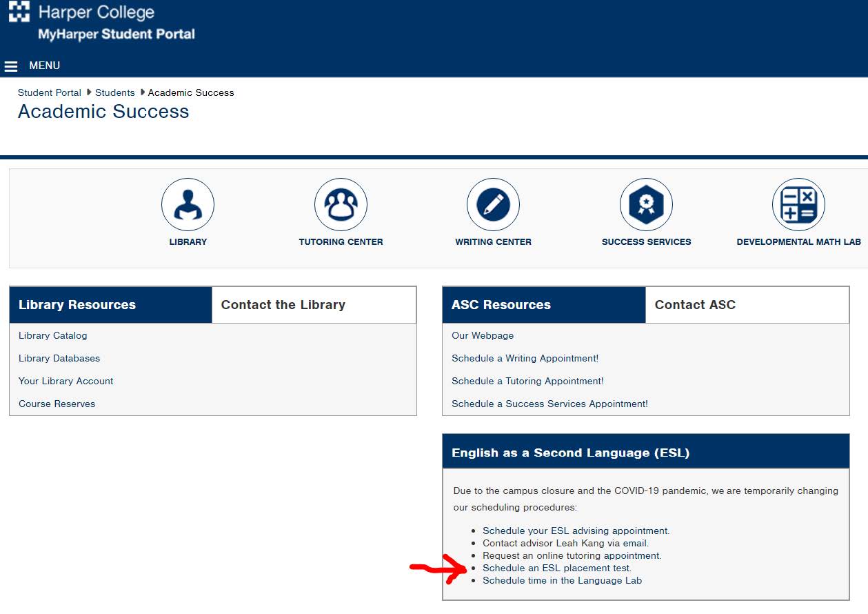Click the LIBRARY label under the icon
868x614 pixels.
188,242
